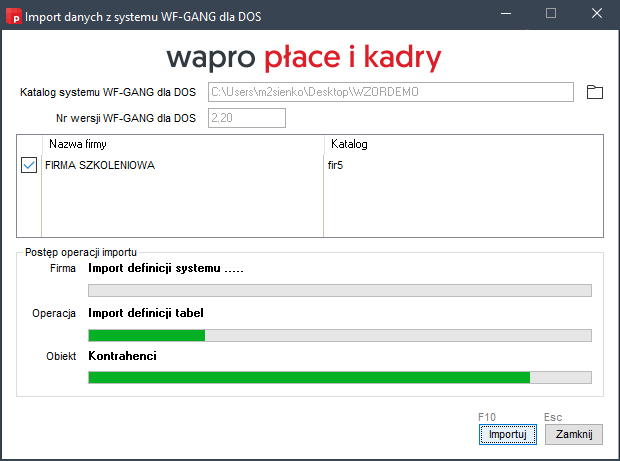Minimize the import window
This screenshot has width=620, height=461.
(x=506, y=14)
